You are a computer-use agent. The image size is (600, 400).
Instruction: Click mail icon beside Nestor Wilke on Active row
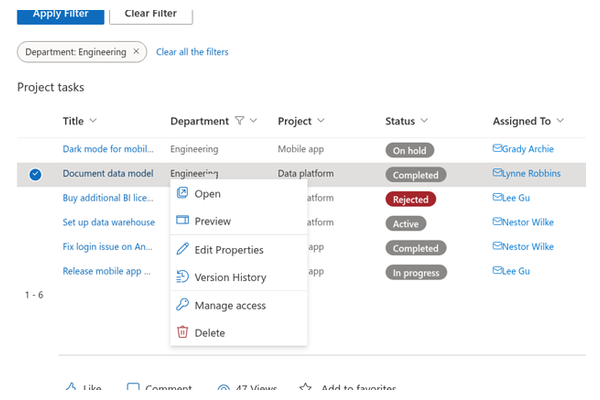tap(497, 222)
